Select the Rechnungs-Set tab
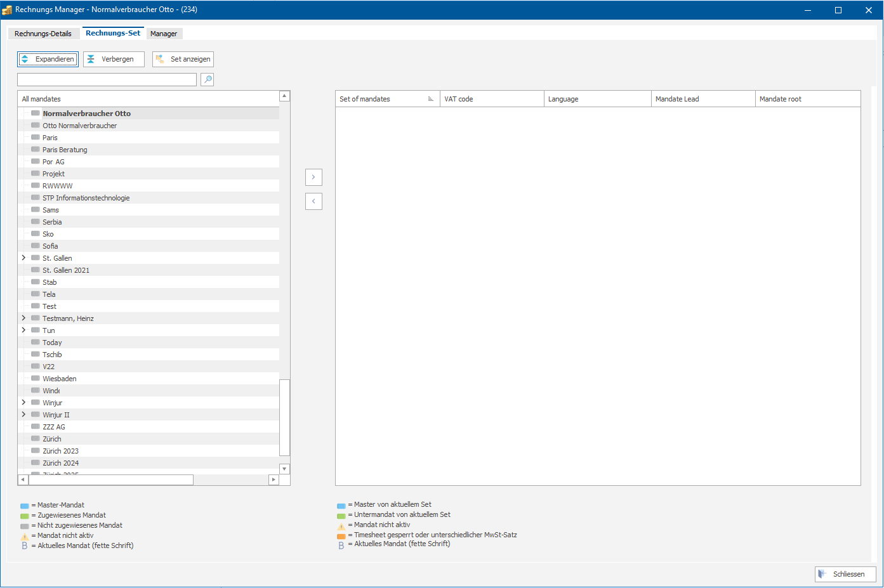This screenshot has height=588, width=884. (113, 33)
